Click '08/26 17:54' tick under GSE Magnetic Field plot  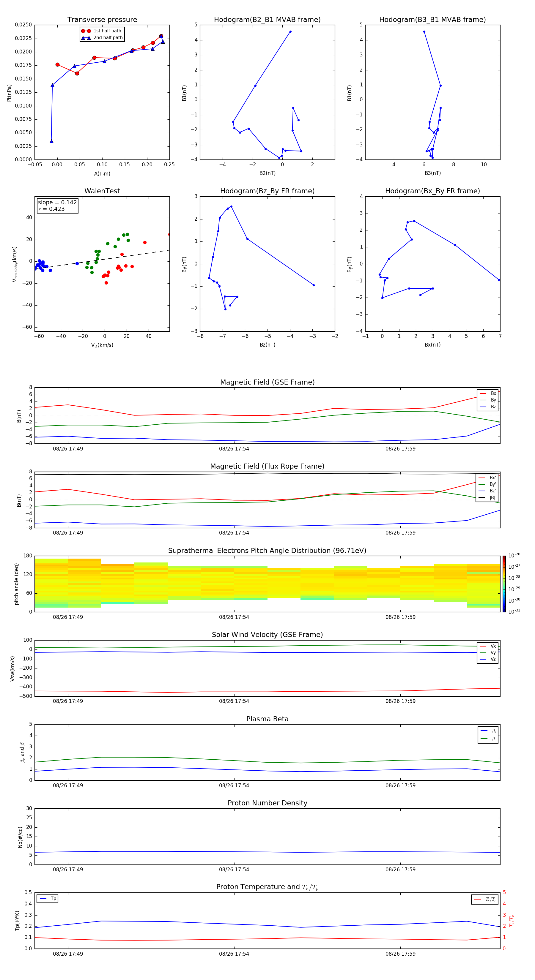(234, 449)
